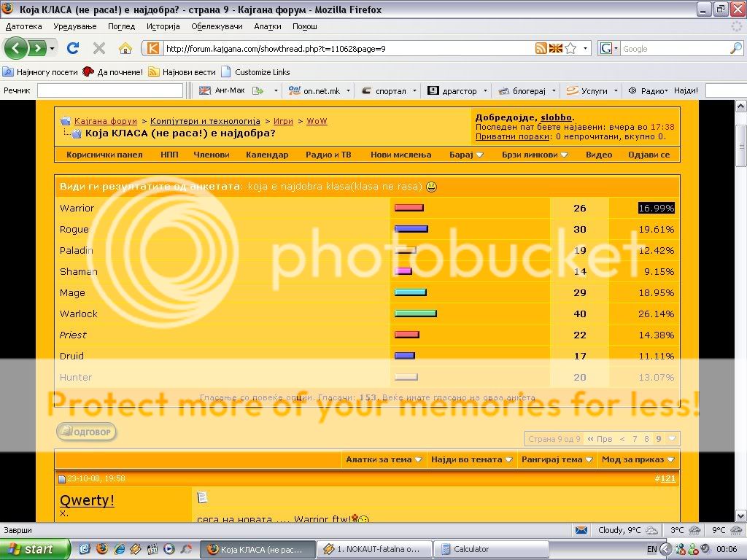Bookmark page with the star icon
The width and height of the screenshot is (747, 560).
pyautogui.click(x=570, y=48)
